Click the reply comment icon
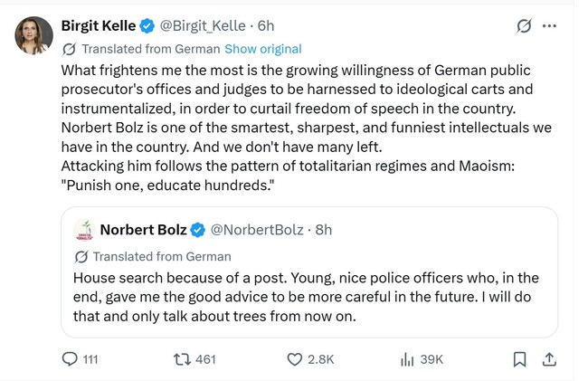Viewport: 588px width, 381px height. [x=71, y=359]
